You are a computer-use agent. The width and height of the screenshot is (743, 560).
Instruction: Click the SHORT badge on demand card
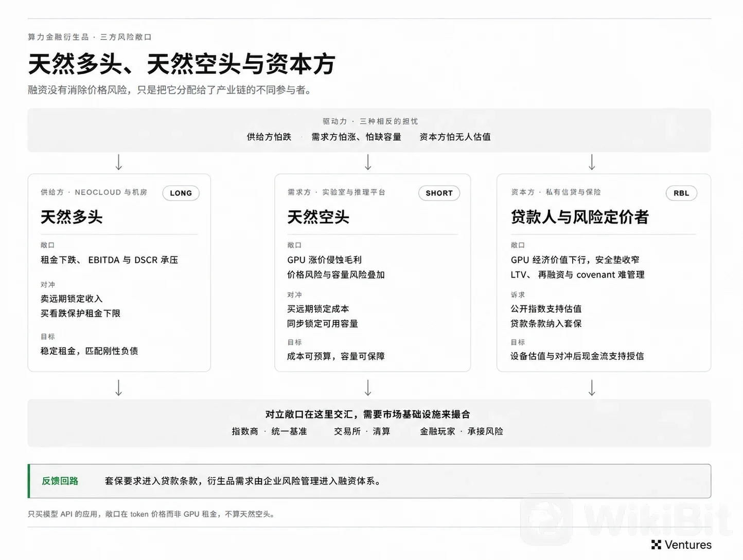[x=439, y=193]
